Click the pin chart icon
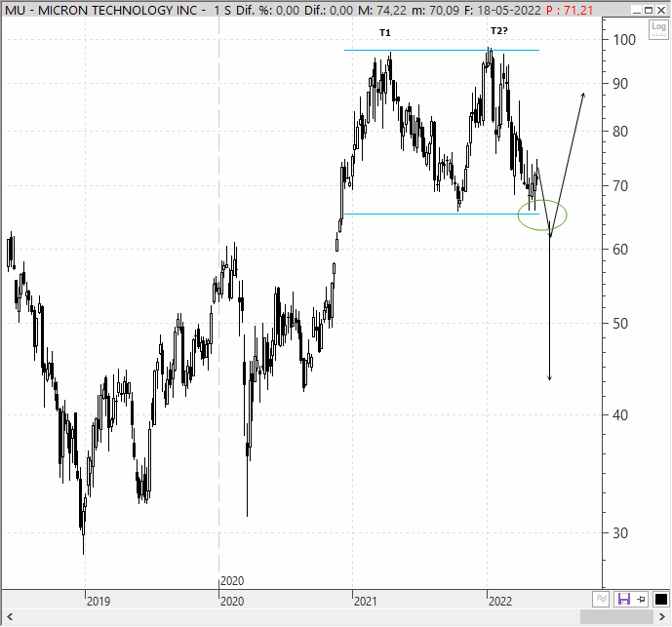This screenshot has height=627, width=672. point(641,599)
